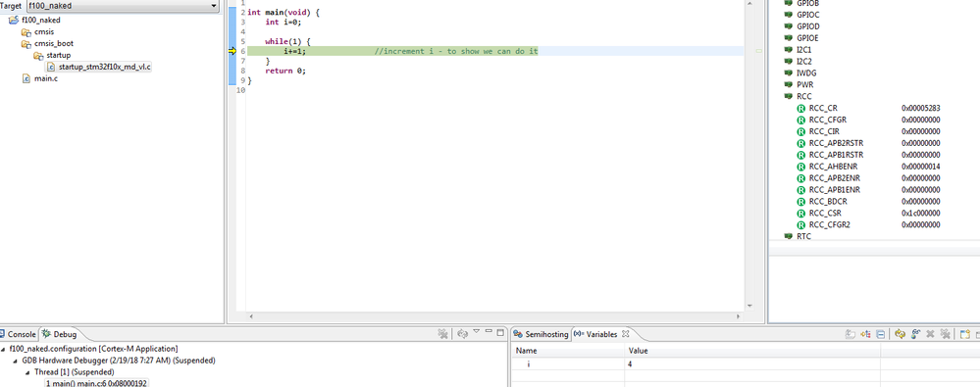Open the Target dropdown showing f100_naked
Image resolution: width=980 pixels, height=387 pixels.
[x=123, y=6]
